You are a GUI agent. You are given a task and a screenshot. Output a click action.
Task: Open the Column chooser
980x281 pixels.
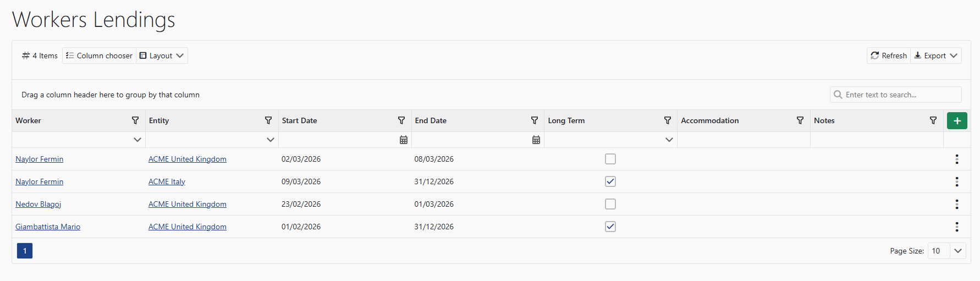99,56
